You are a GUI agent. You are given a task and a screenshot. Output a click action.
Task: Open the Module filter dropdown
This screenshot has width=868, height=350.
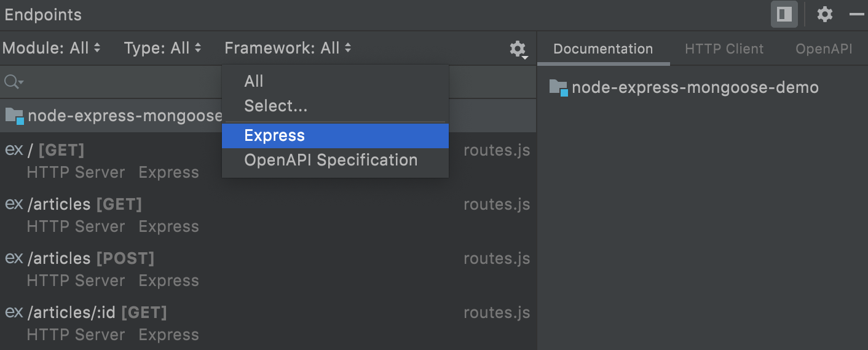coord(52,48)
